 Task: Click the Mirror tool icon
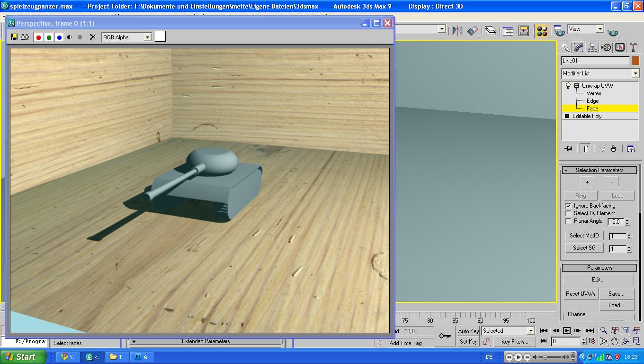tap(457, 31)
